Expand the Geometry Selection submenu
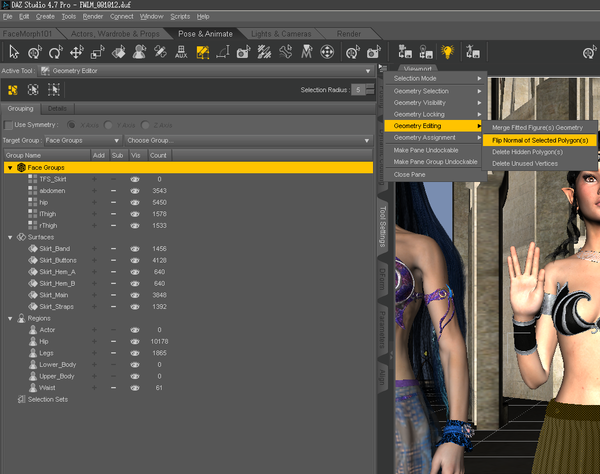The image size is (600, 474). (435, 91)
